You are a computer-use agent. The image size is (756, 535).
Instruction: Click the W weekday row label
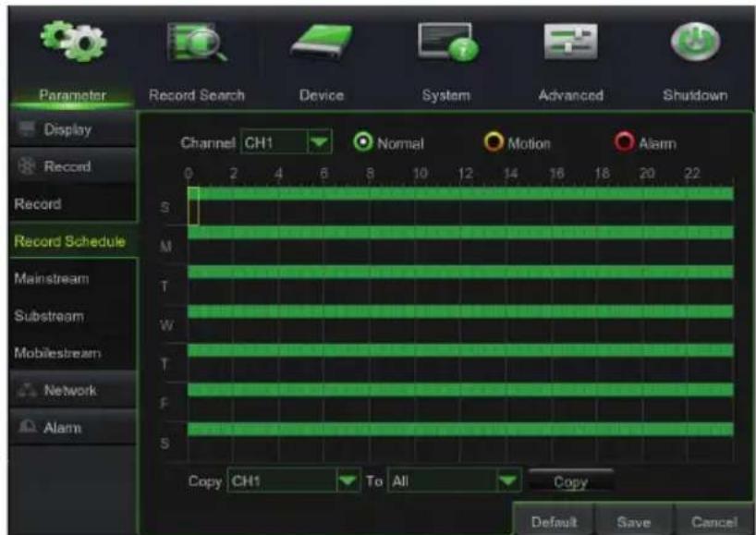coord(165,325)
